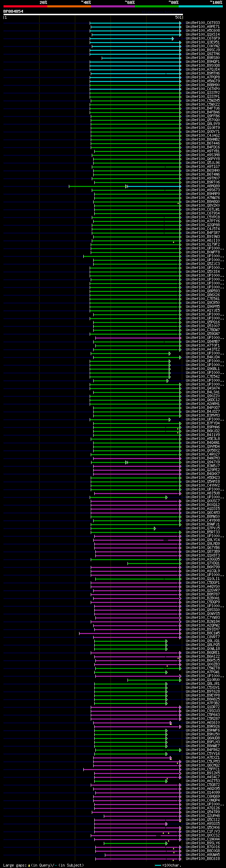Open hit UniRef100_B6SHH0
226x868 pixels.
pos(203,171)
